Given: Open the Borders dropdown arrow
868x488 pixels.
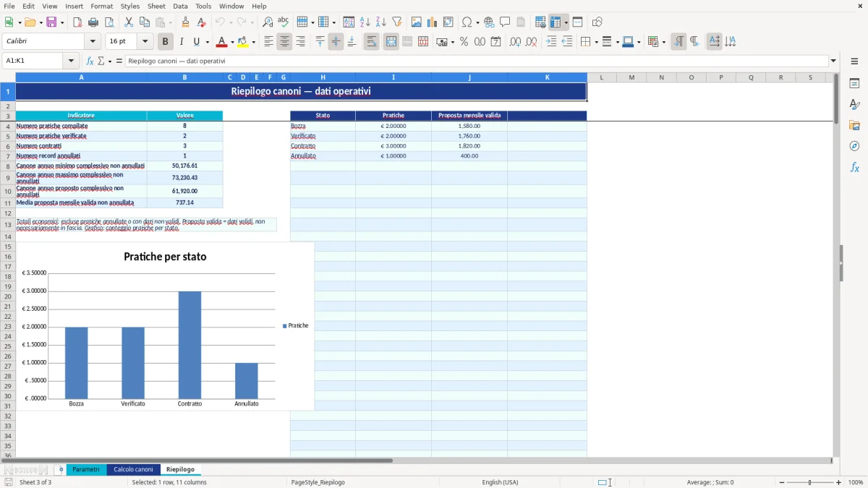Looking at the screenshot, I should click(x=595, y=42).
